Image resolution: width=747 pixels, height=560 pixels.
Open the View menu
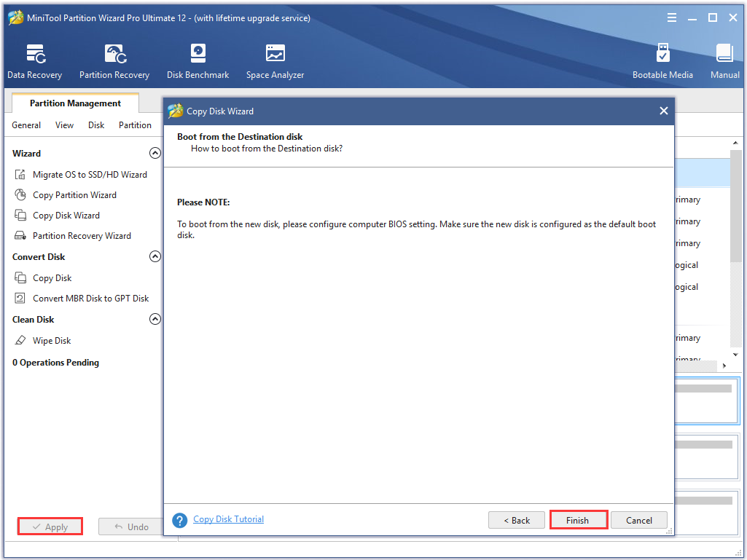tap(64, 125)
